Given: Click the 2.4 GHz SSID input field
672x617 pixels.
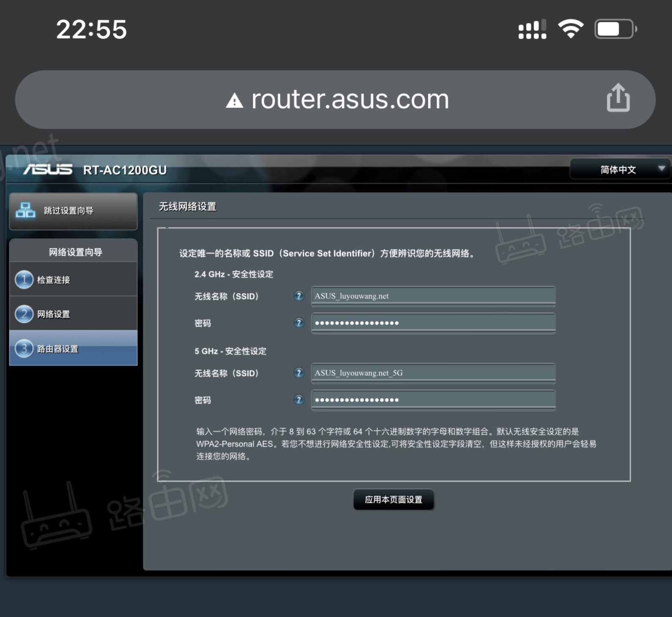Looking at the screenshot, I should pyautogui.click(x=433, y=296).
